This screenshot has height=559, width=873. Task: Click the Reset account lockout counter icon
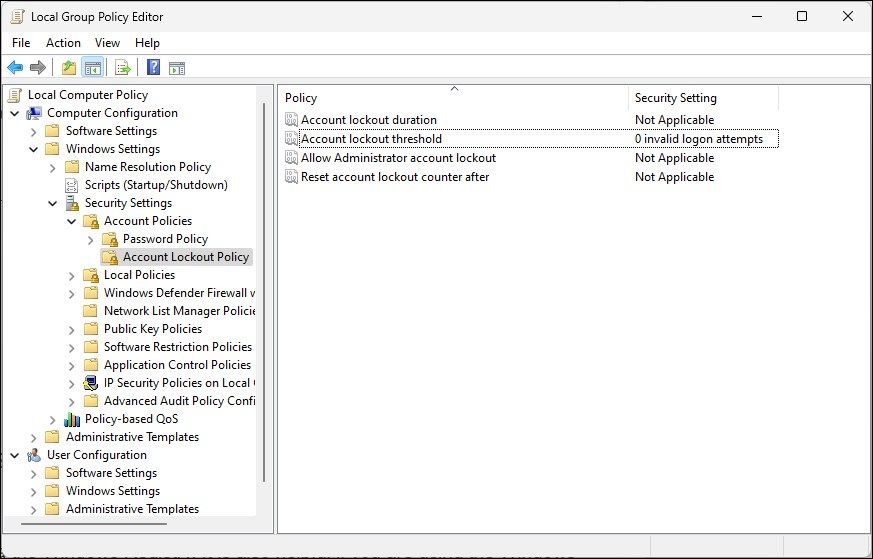(291, 176)
